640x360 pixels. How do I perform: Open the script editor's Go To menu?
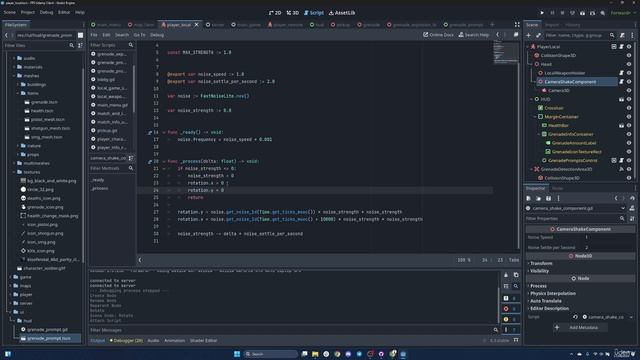pyautogui.click(x=140, y=35)
